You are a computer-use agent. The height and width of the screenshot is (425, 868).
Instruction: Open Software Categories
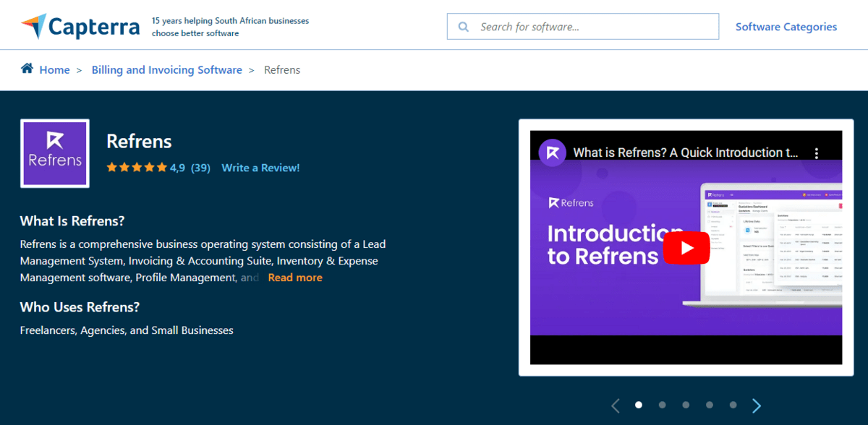coord(786,26)
